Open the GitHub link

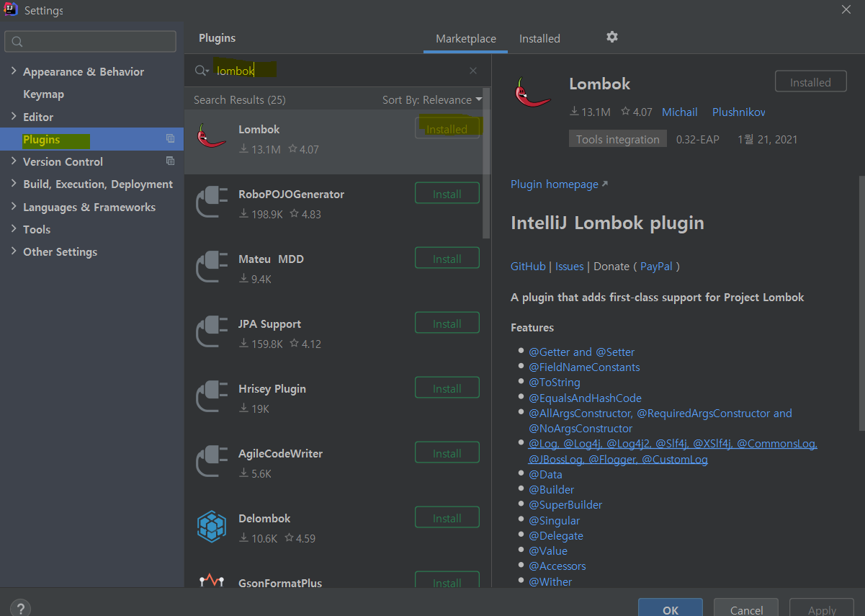[528, 266]
